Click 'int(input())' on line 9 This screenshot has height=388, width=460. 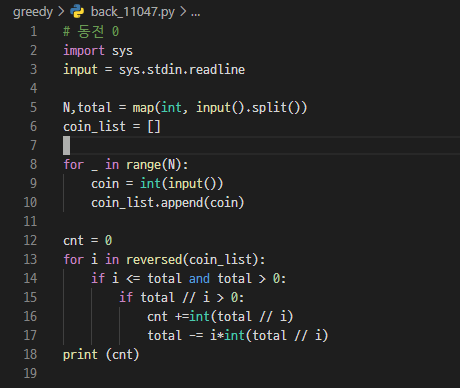pyautogui.click(x=182, y=184)
